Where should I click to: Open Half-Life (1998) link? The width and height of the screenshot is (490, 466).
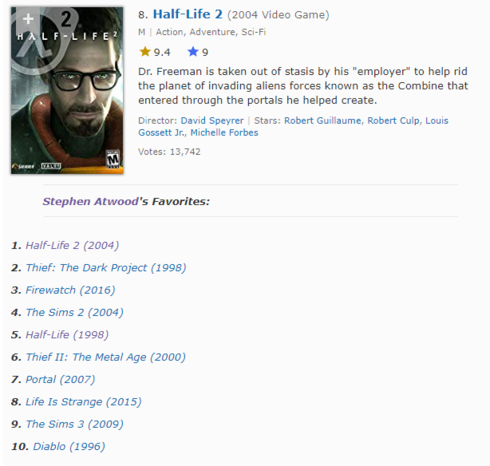[x=67, y=335]
